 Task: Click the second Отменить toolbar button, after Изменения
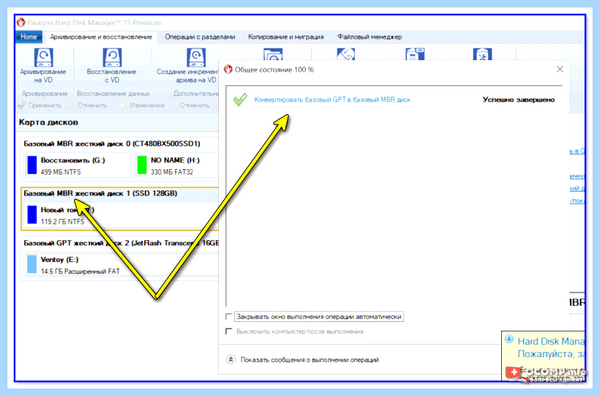point(190,105)
